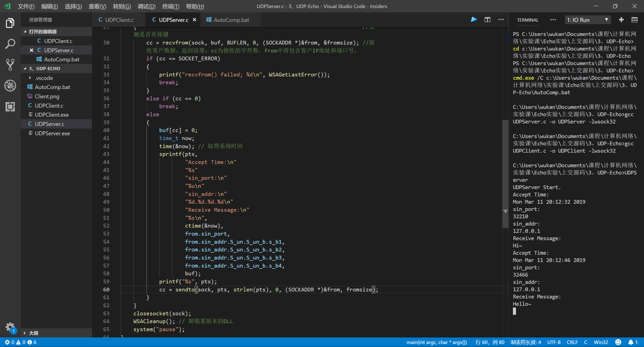
Task: Open the Explorer view in activity bar
Action: 10,23
